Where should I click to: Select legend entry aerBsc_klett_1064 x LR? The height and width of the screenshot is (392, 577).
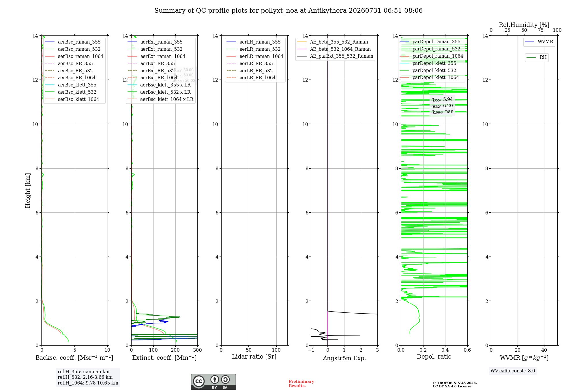[x=160, y=99]
